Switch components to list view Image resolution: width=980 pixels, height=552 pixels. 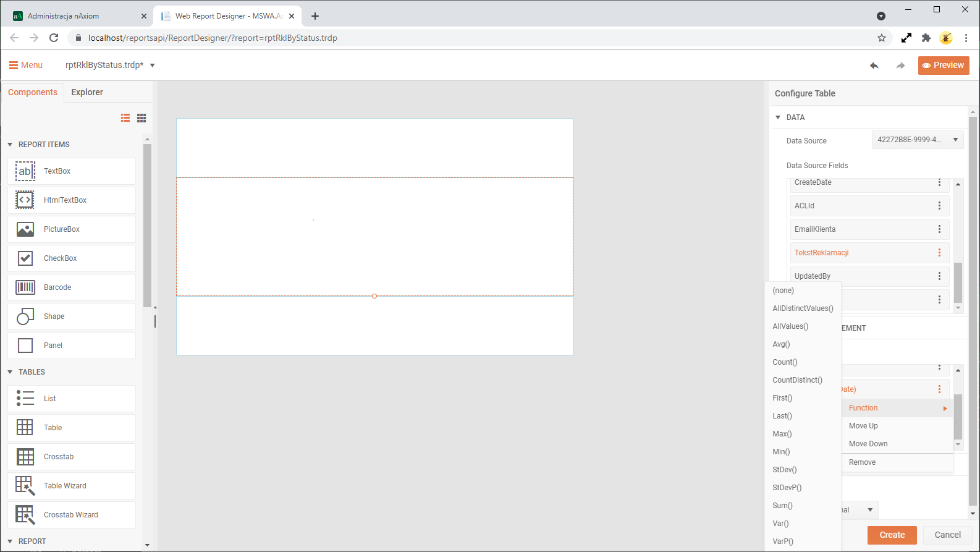click(x=125, y=118)
